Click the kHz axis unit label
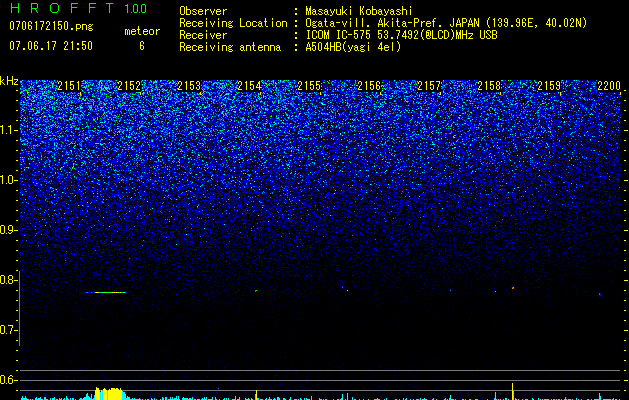The height and width of the screenshot is (400, 629). point(9,81)
